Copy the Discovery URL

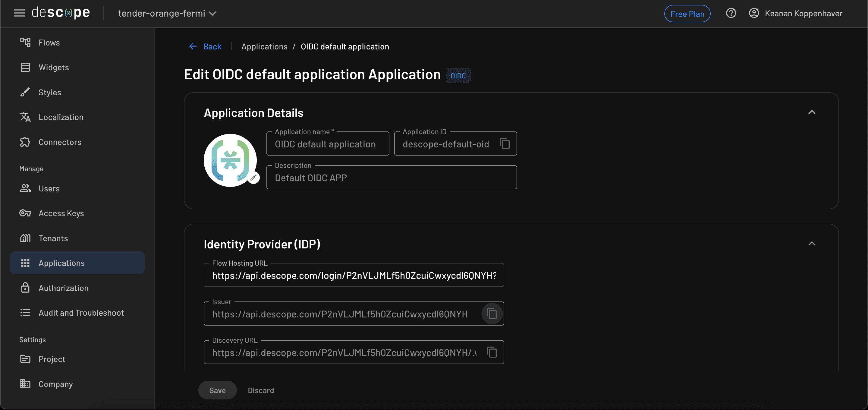[x=492, y=352]
